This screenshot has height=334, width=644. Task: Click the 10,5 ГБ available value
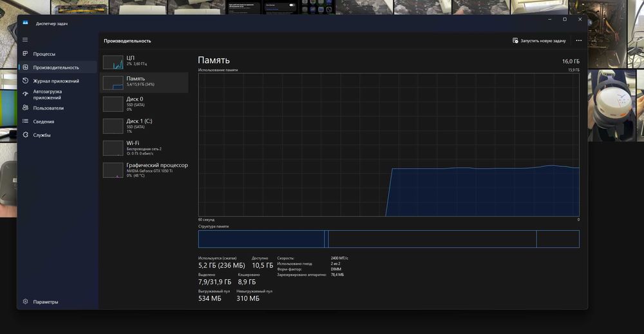[x=263, y=265]
